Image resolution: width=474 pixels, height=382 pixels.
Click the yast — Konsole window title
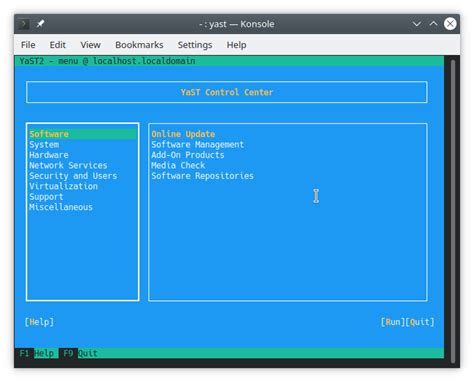tap(237, 24)
